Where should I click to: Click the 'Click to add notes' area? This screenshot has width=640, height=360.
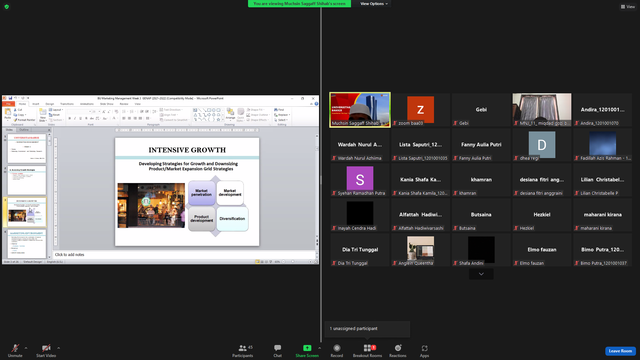pyautogui.click(x=184, y=254)
